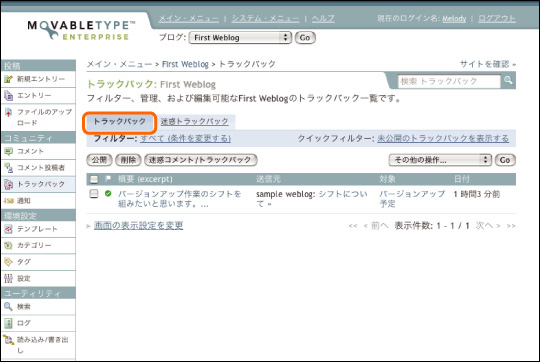The image size is (540, 362).
Task: Expand 画面の表示設定を変更 disclosure triangle
Action: 89,226
